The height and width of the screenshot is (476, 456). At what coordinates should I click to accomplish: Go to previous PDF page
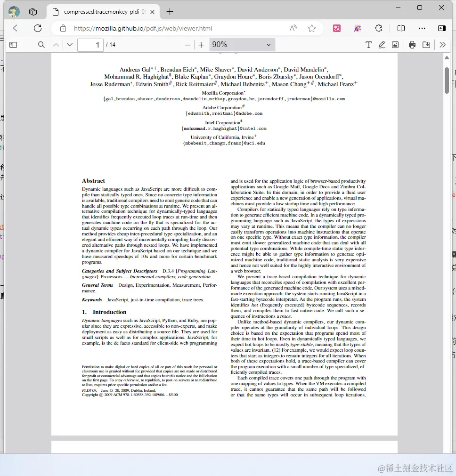[x=56, y=45]
